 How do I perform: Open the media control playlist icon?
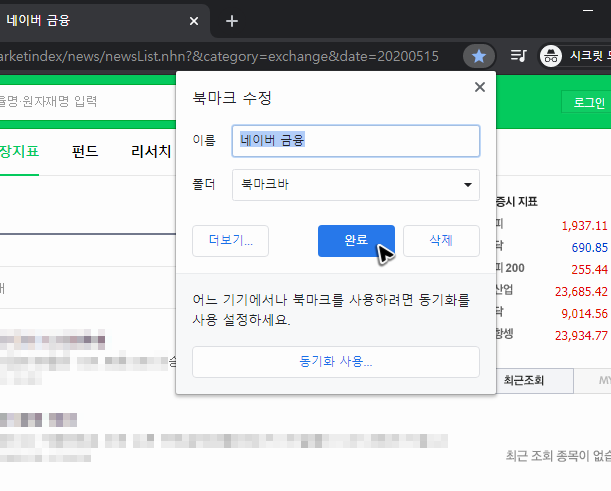pyautogui.click(x=519, y=56)
